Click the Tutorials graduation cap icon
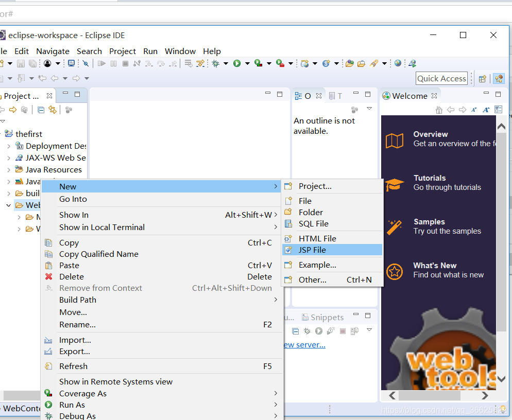 point(395,184)
